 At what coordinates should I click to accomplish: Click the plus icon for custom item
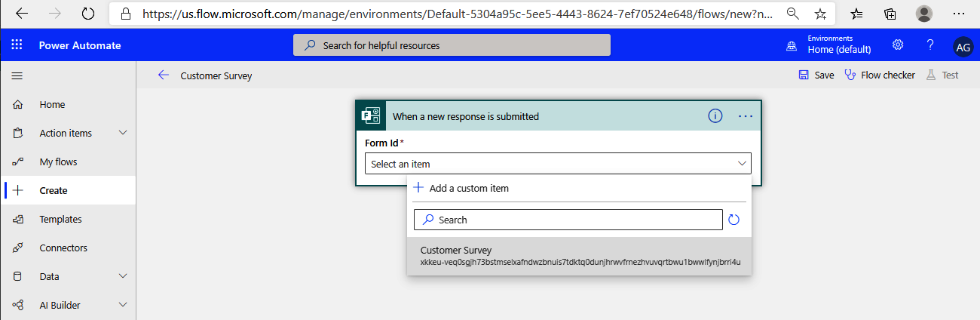point(419,188)
